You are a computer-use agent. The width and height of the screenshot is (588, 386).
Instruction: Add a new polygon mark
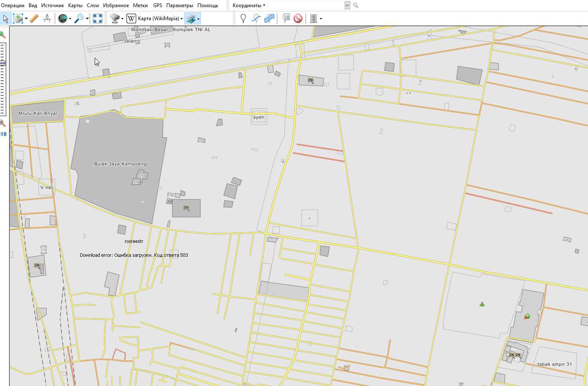click(269, 19)
